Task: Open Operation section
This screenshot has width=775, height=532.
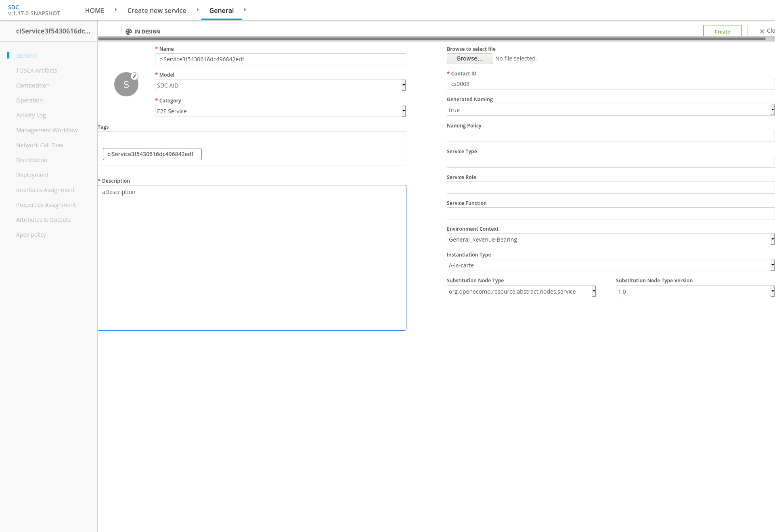Action: 29,100
